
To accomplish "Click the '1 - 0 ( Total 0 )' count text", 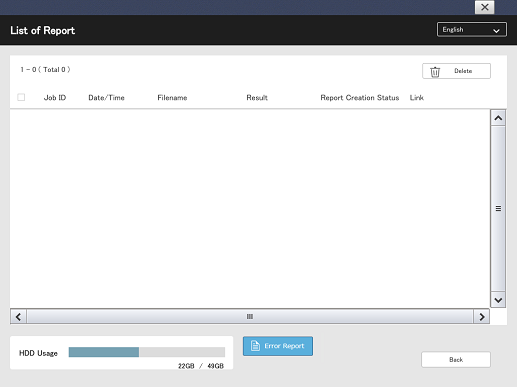I will (x=45, y=70).
